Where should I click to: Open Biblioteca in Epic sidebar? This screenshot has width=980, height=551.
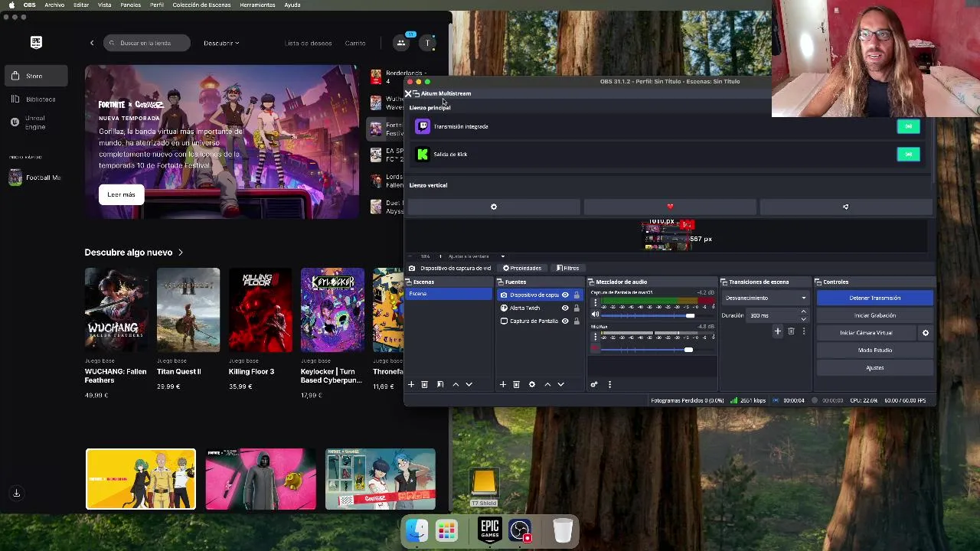[x=34, y=99]
